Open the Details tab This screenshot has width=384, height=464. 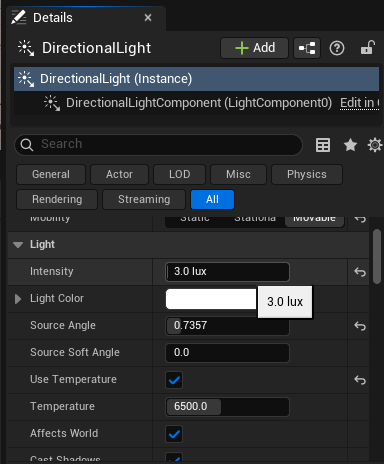(x=86, y=18)
